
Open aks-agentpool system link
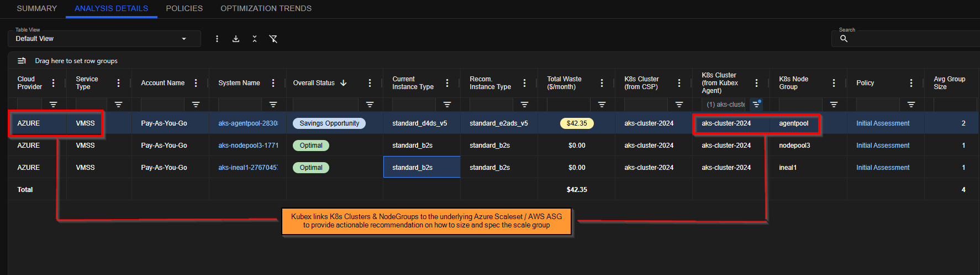pos(248,123)
